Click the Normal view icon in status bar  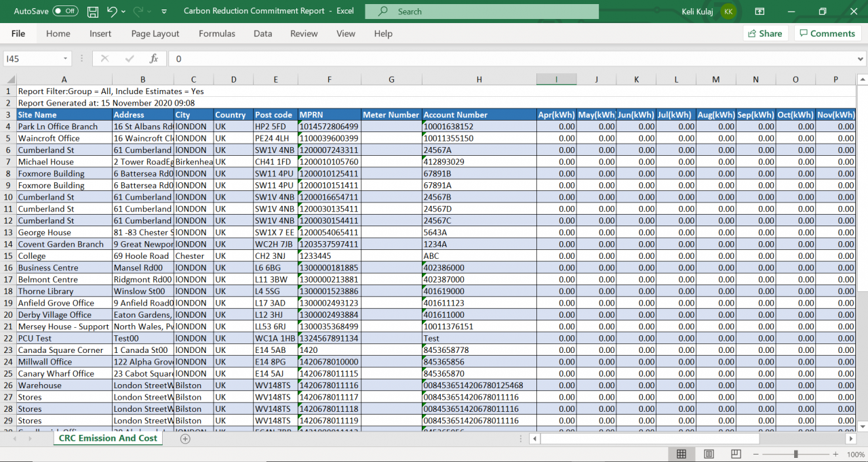click(x=681, y=454)
